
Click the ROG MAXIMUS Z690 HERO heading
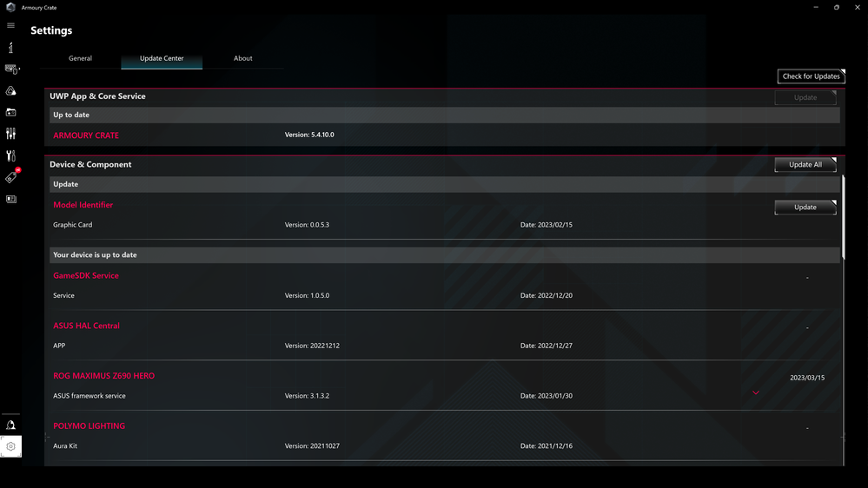[x=104, y=376]
